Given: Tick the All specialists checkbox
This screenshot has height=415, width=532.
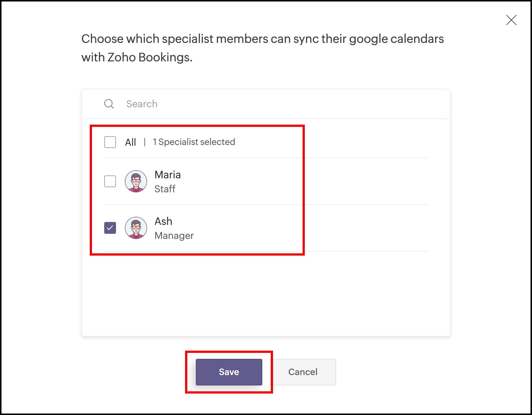Looking at the screenshot, I should tap(110, 142).
